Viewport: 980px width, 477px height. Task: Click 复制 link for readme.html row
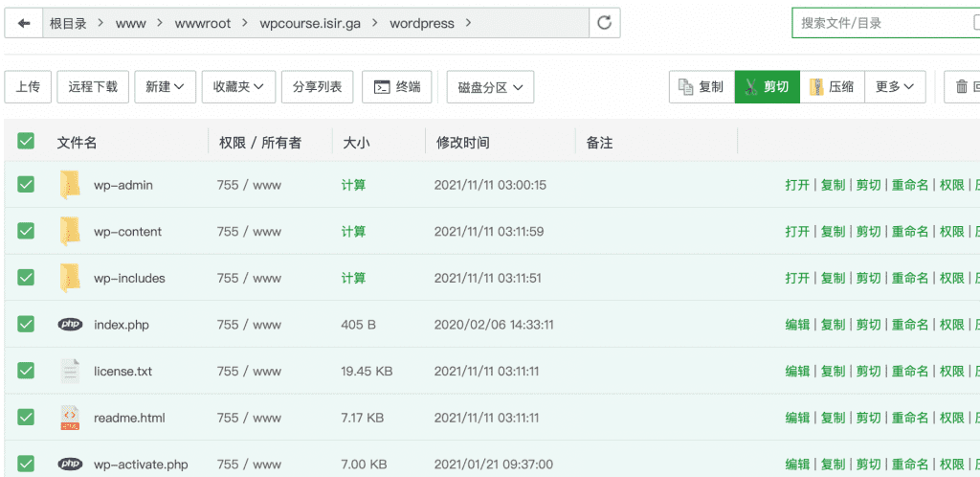[x=834, y=417]
